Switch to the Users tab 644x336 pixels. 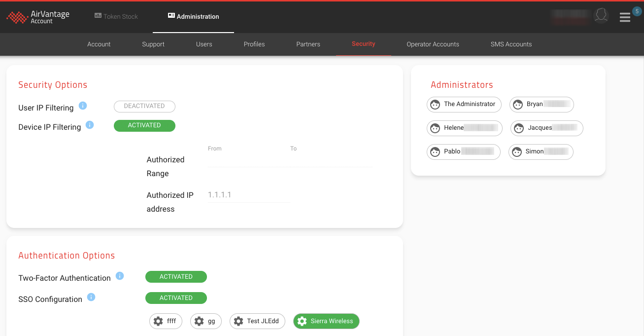[204, 44]
